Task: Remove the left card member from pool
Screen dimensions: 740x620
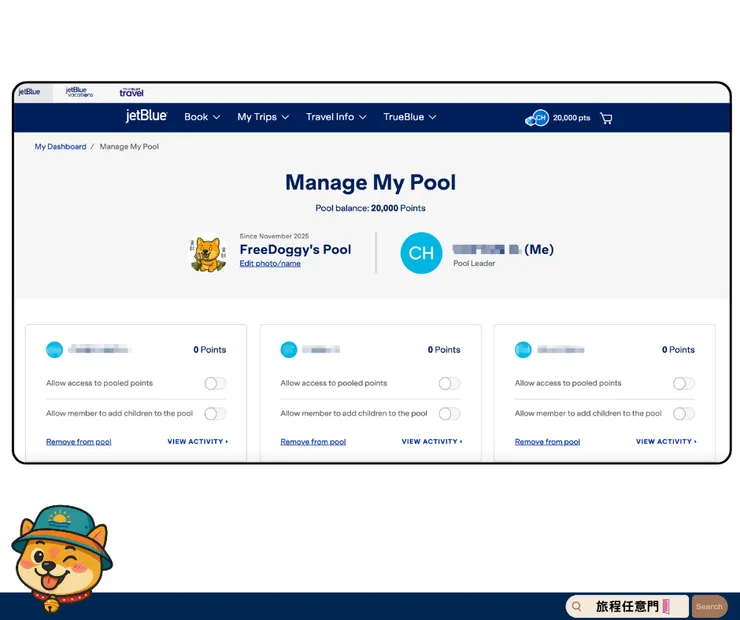Action: (79, 442)
